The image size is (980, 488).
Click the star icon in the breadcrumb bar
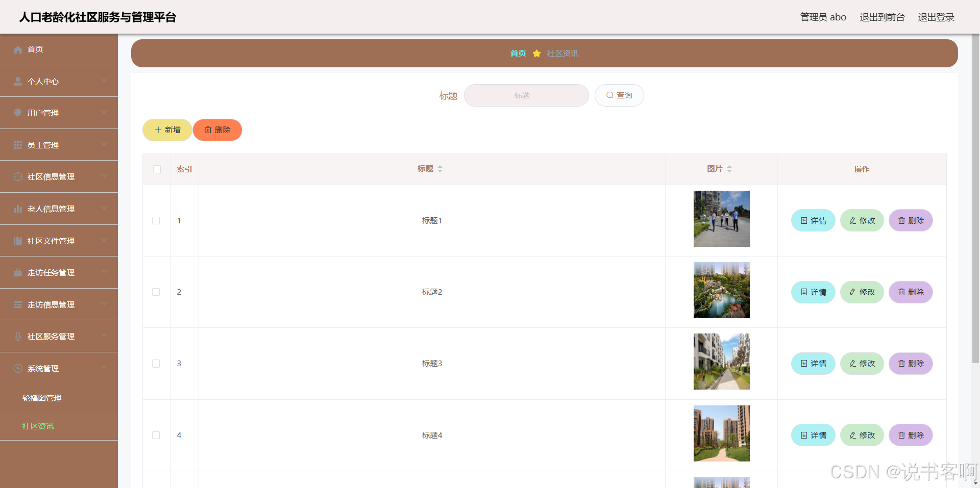click(x=536, y=53)
